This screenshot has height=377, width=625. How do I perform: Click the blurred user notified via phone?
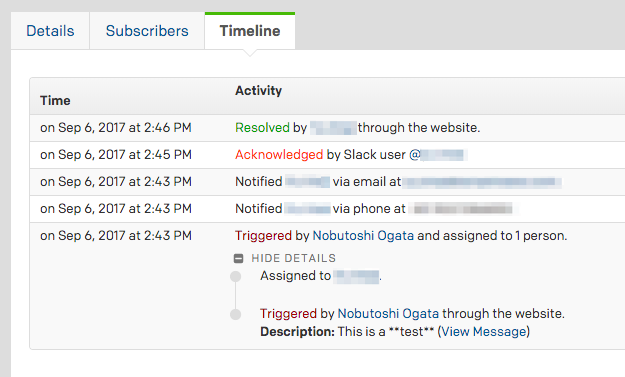(x=307, y=209)
